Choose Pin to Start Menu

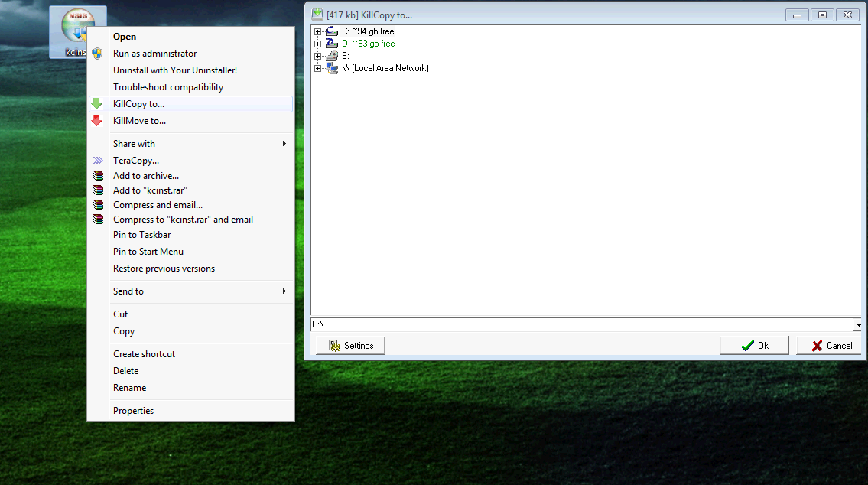coord(191,252)
